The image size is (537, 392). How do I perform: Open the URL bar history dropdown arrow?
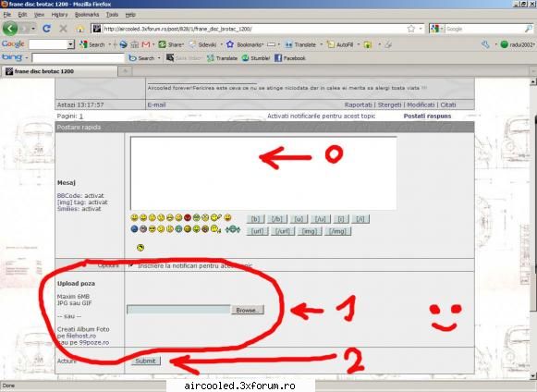pos(421,29)
